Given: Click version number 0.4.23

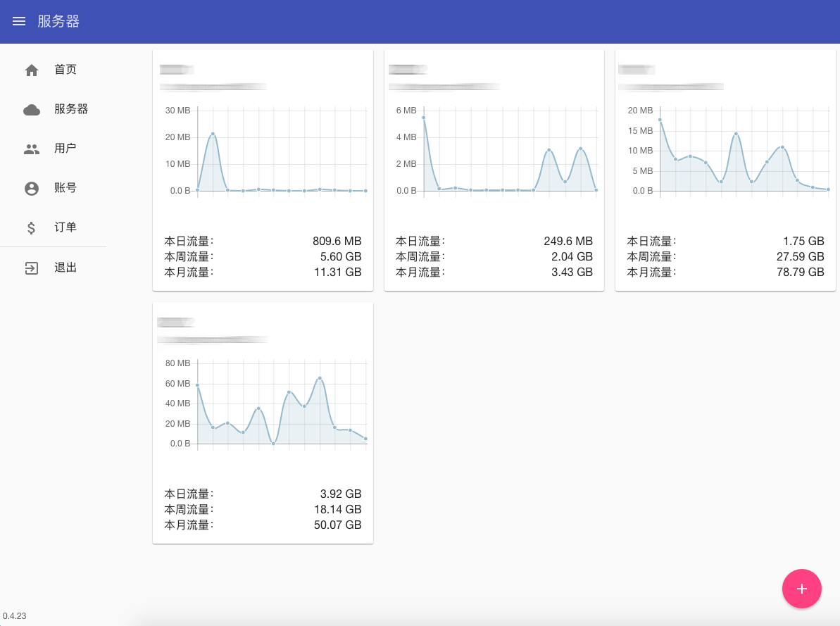Looking at the screenshot, I should [x=15, y=616].
